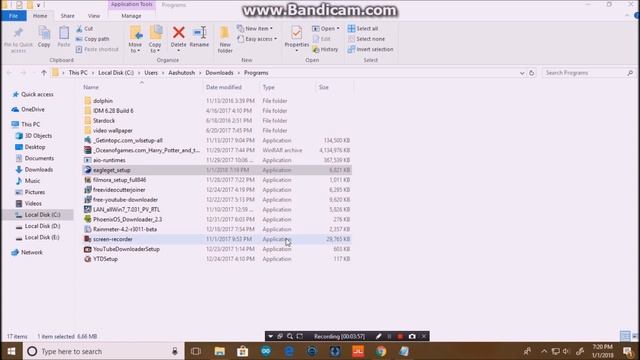The height and width of the screenshot is (360, 640).
Task: Open the Easy access dropdown
Action: click(x=257, y=39)
